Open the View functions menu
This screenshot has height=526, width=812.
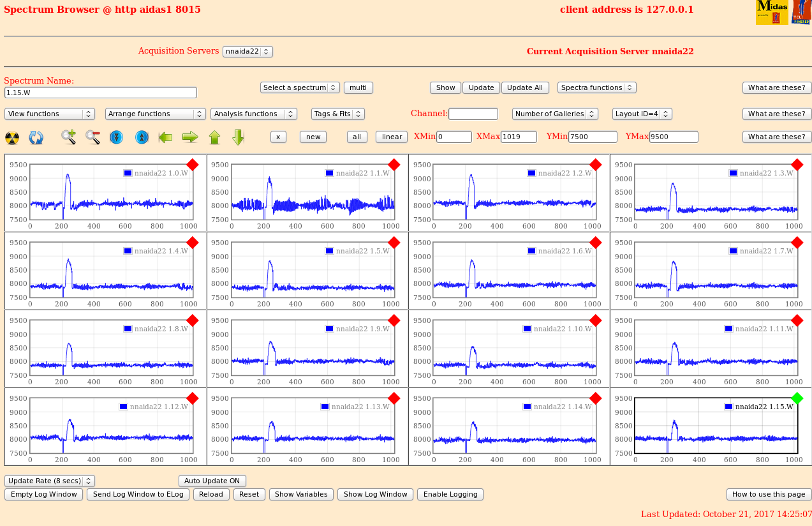(50, 114)
